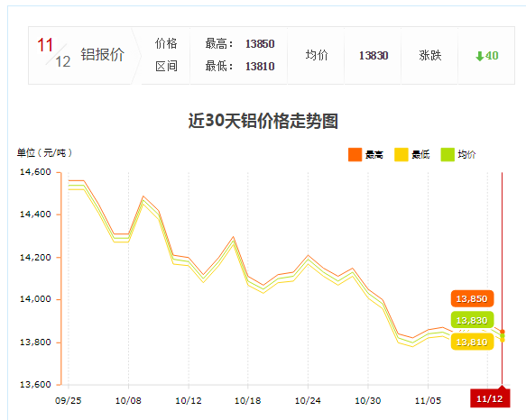Toggle the yellow 最低 legend swatch
Screen dimensions: 526x420
coord(401,154)
